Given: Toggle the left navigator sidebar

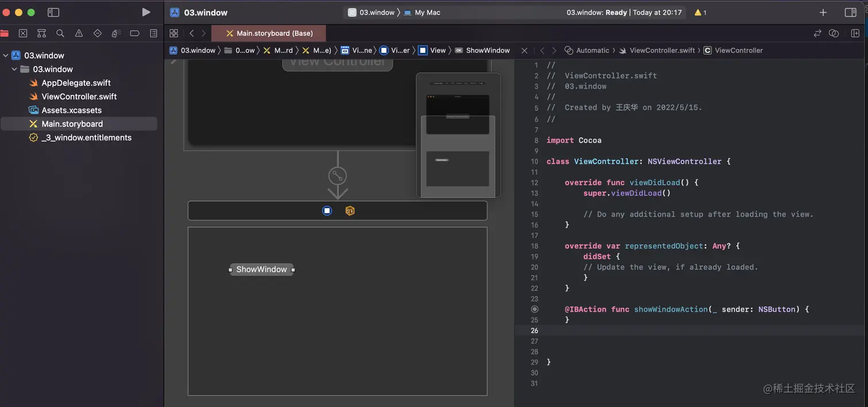Looking at the screenshot, I should pos(53,12).
